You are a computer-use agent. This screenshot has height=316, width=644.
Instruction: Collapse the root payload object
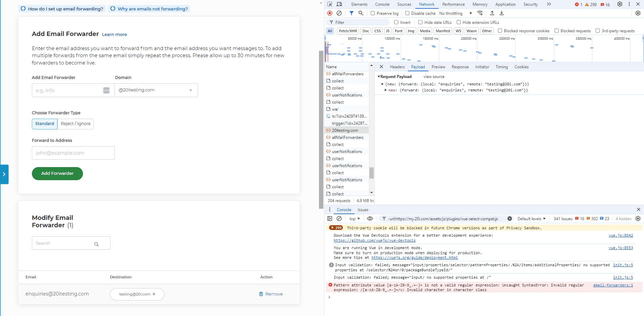[382, 84]
